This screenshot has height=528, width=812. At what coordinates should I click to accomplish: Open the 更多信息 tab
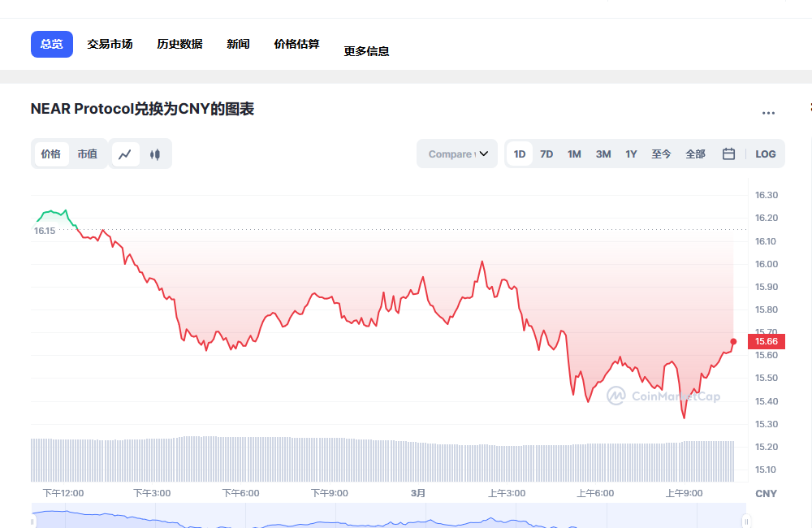367,51
